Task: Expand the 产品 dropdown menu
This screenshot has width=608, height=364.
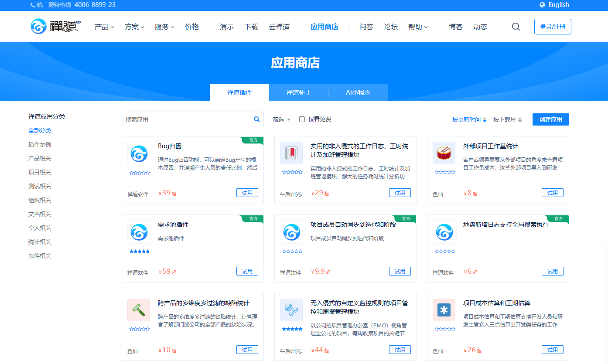Action: [x=104, y=27]
